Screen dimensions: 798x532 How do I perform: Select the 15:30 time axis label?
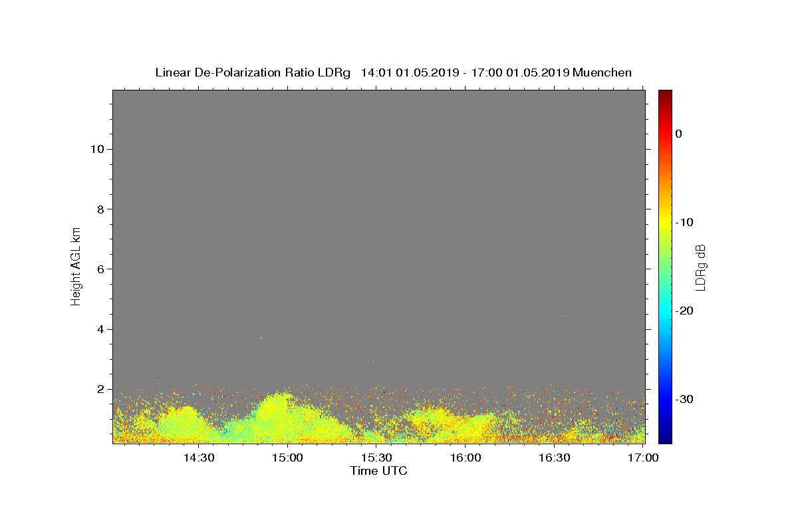tap(376, 458)
